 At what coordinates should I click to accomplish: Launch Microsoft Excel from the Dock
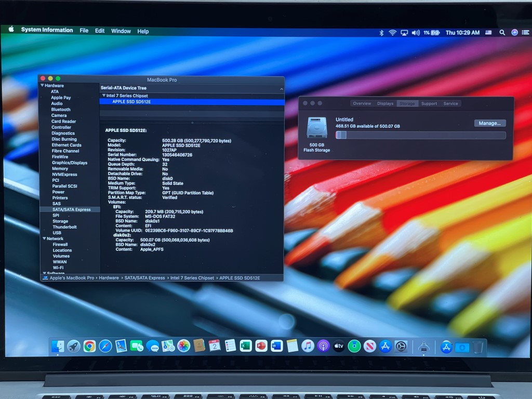(246, 346)
